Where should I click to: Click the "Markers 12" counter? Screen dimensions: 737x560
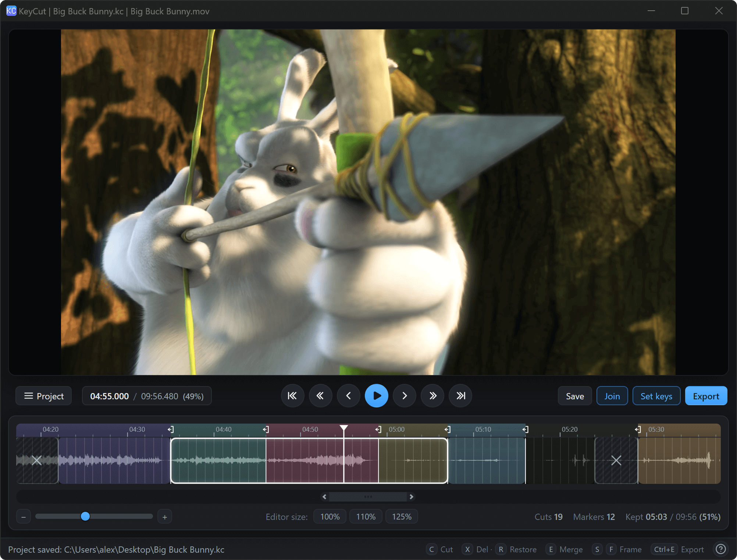[594, 517]
